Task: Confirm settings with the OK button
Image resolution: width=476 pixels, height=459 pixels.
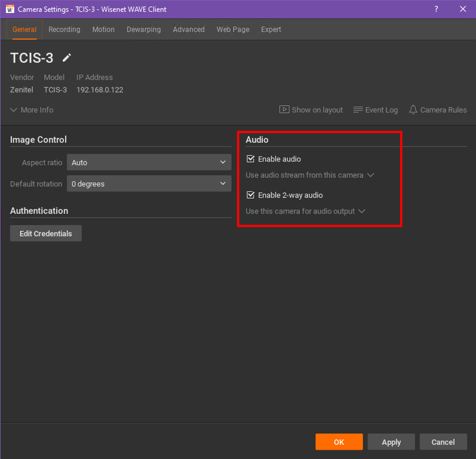Action: 339,442
